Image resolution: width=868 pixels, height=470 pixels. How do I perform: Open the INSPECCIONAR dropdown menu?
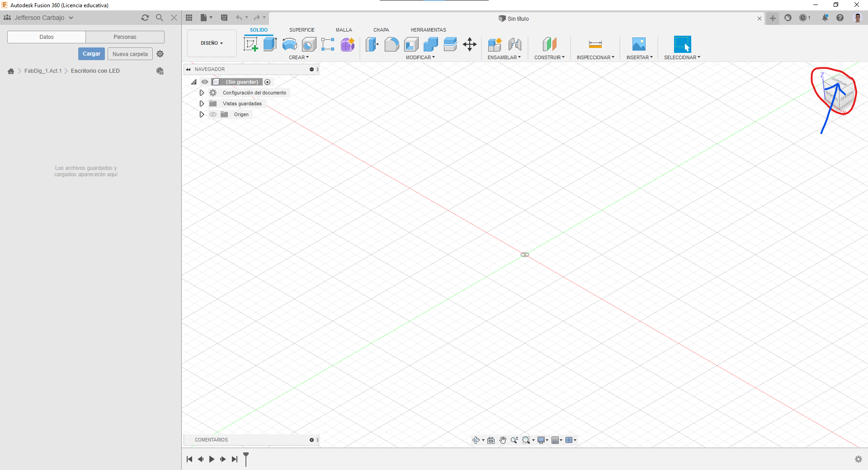click(595, 57)
